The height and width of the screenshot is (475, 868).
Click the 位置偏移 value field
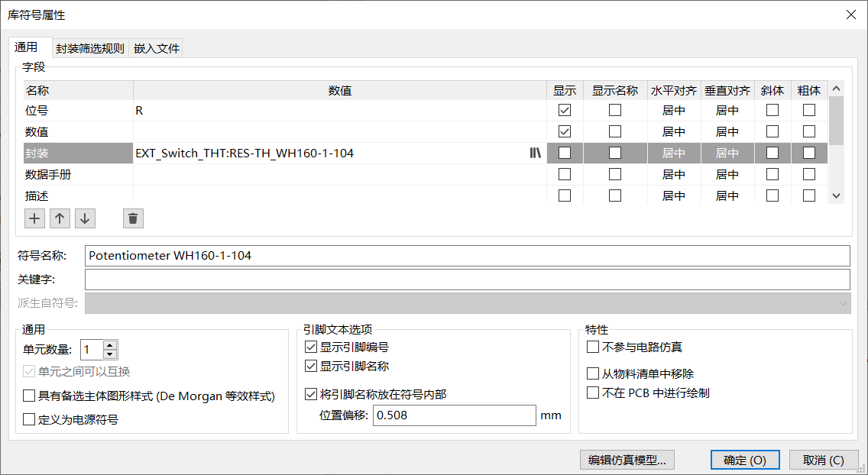tap(455, 415)
